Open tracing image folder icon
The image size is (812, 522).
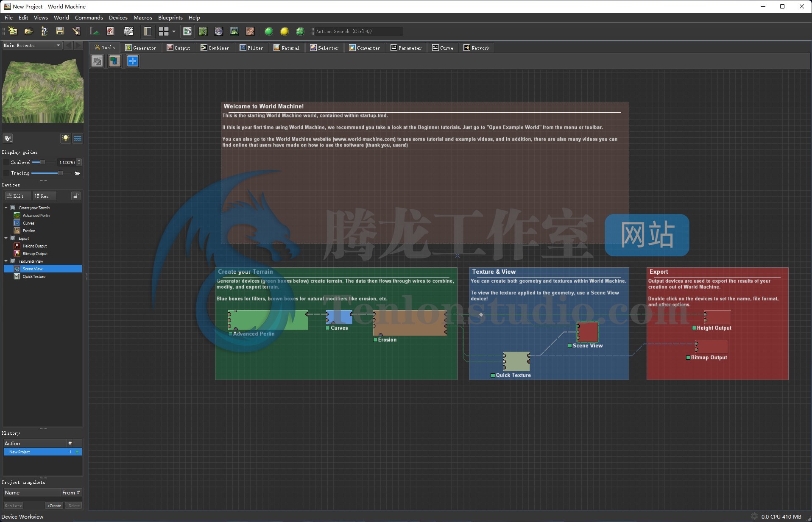click(77, 173)
